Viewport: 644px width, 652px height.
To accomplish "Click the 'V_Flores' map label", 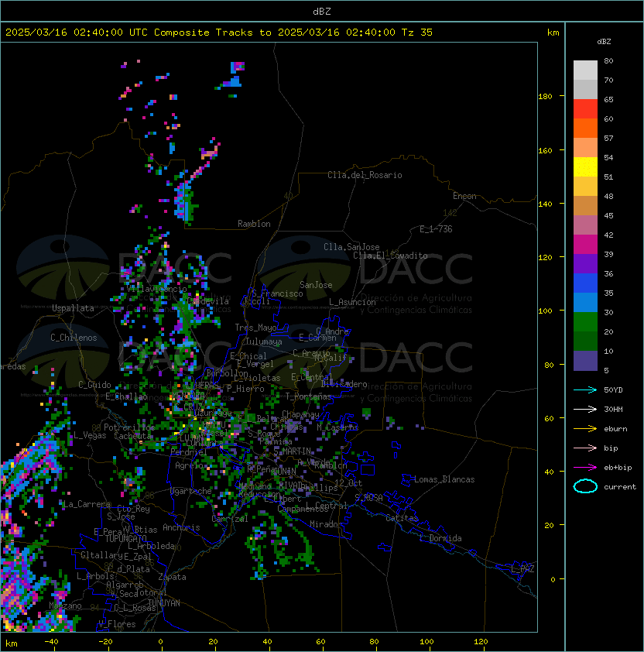I will (x=117, y=624).
